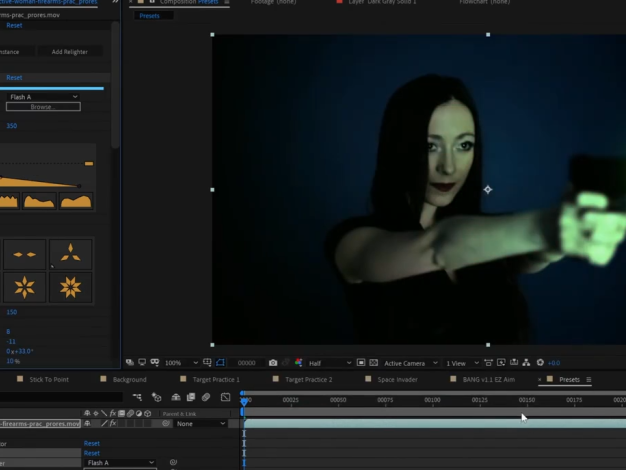
Task: Switch to the Target Practice 2 tab
Action: point(308,380)
